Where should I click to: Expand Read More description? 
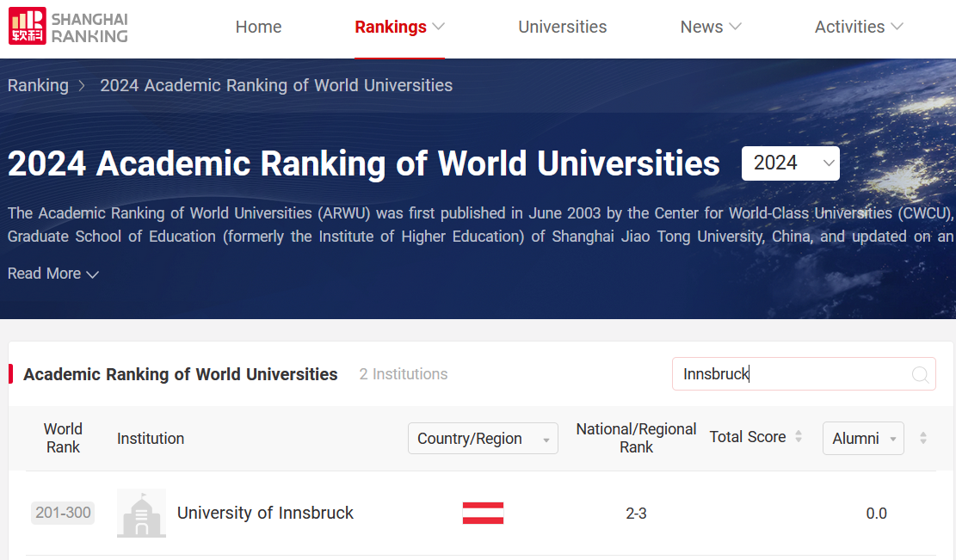[53, 274]
